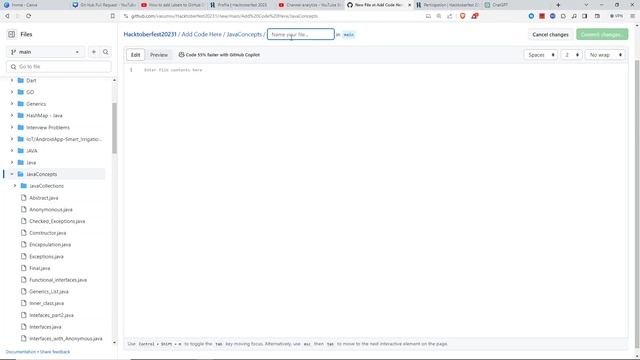Switch to the Preview tab
Viewport: 640px width, 360px height.
click(159, 55)
